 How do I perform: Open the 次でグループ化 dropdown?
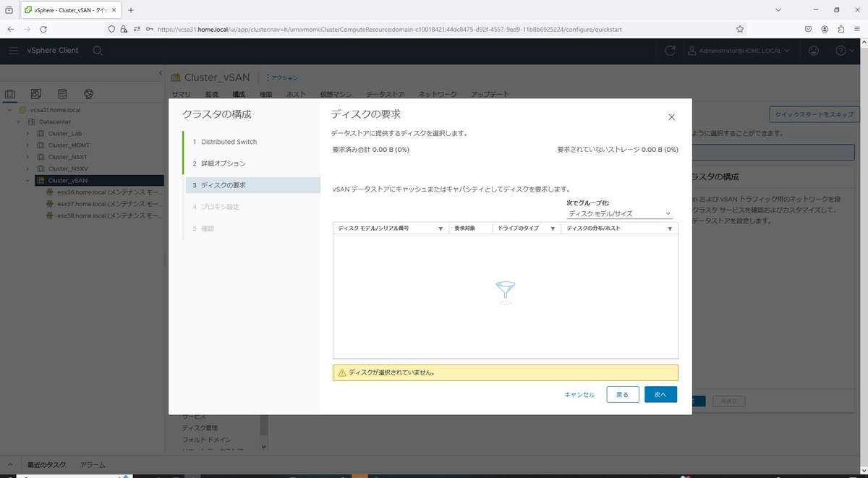[x=620, y=214]
